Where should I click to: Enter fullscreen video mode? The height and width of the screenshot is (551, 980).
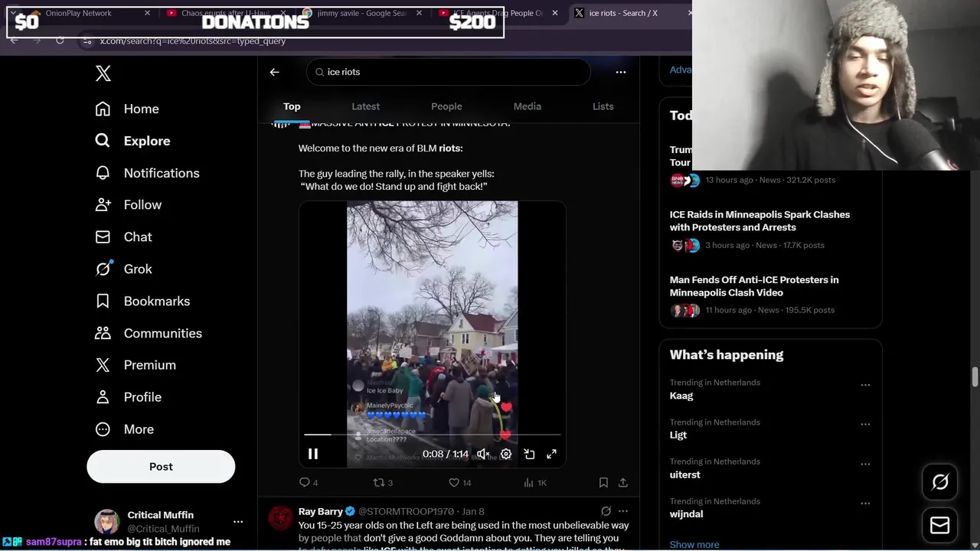[552, 455]
